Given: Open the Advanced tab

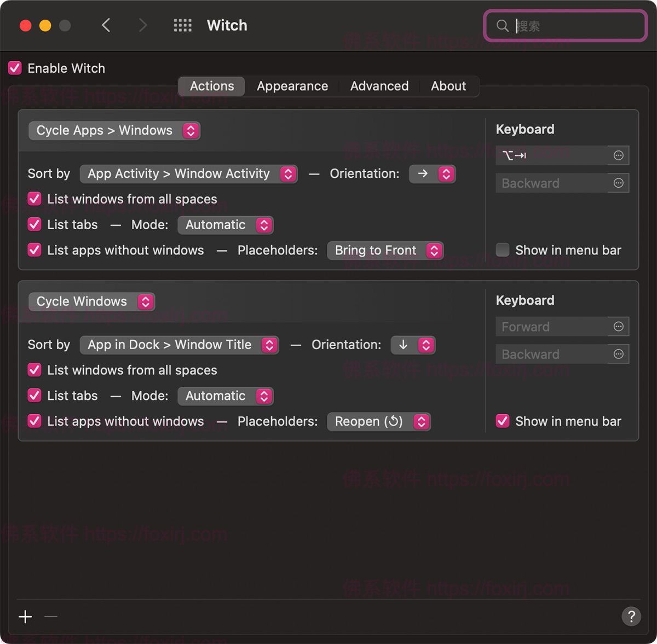Looking at the screenshot, I should 379,86.
